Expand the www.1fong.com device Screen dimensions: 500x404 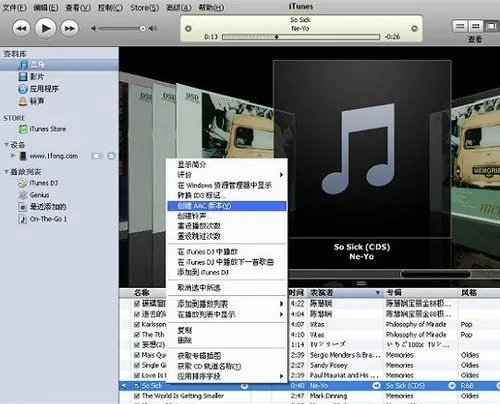pyautogui.click(x=13, y=156)
